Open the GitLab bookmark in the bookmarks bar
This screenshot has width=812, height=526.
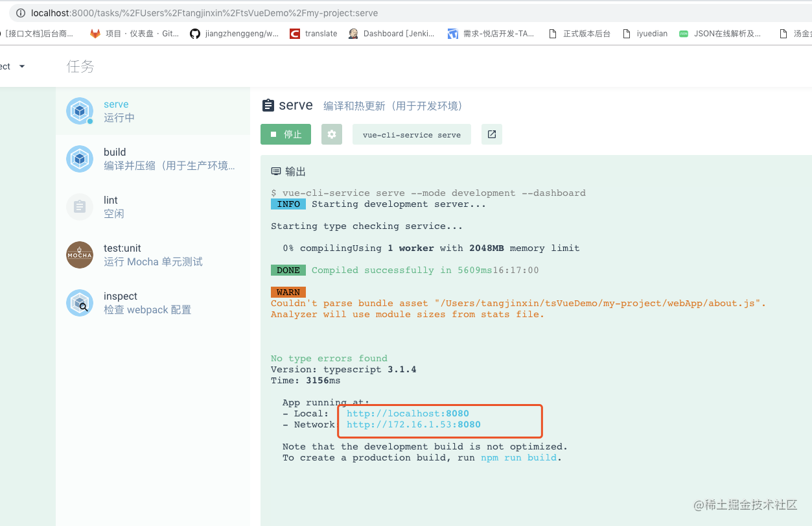(135, 34)
